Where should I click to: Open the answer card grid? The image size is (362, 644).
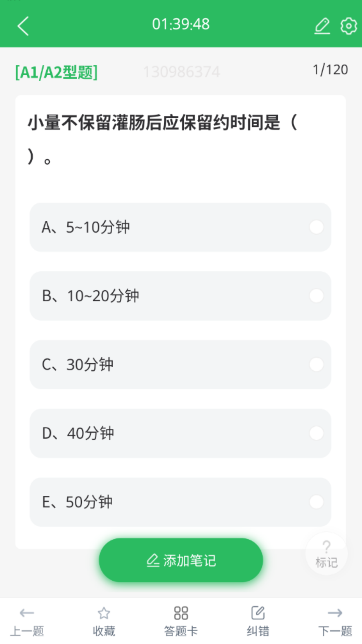(x=181, y=613)
